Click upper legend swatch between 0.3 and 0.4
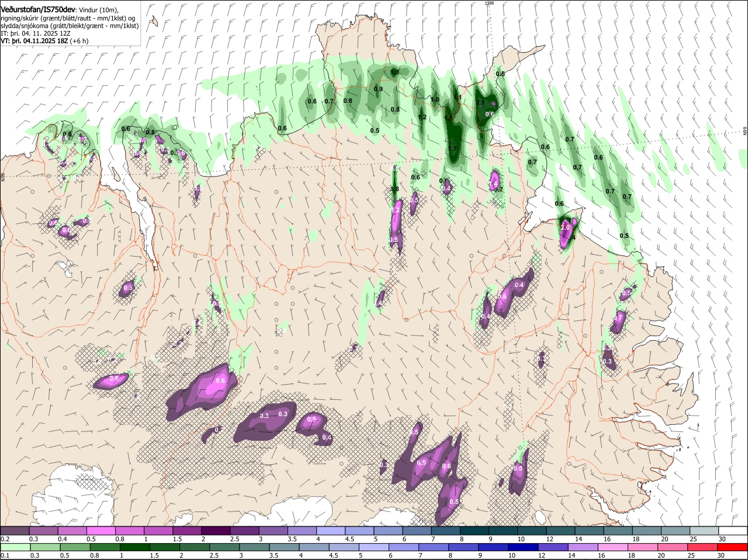Image resolution: width=748 pixels, height=560 pixels. (x=43, y=530)
